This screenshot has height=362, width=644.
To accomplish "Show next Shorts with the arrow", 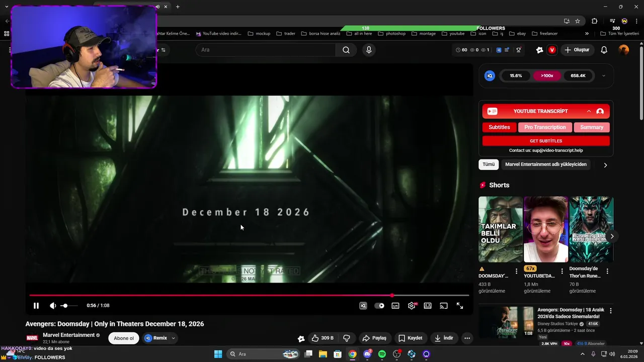I will (612, 236).
